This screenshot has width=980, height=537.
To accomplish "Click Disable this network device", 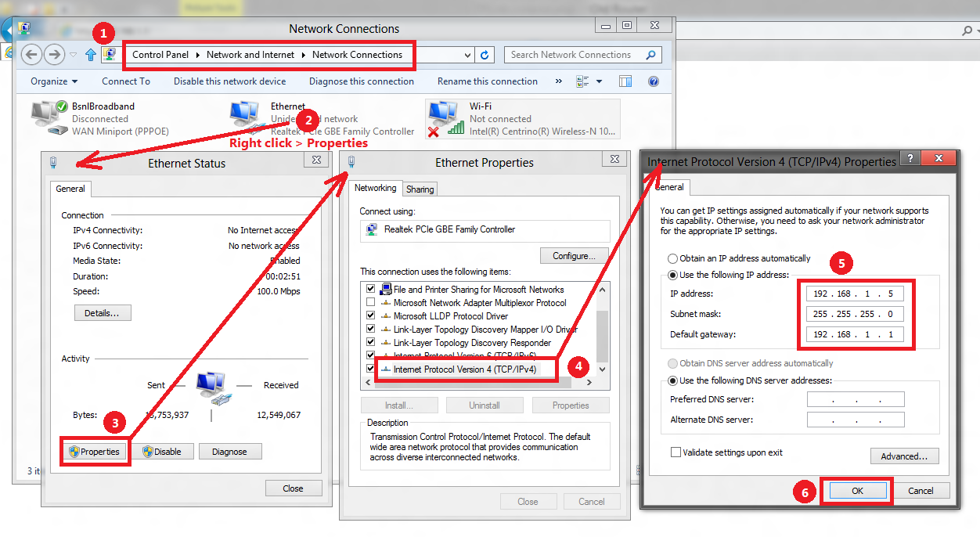I will (x=230, y=81).
